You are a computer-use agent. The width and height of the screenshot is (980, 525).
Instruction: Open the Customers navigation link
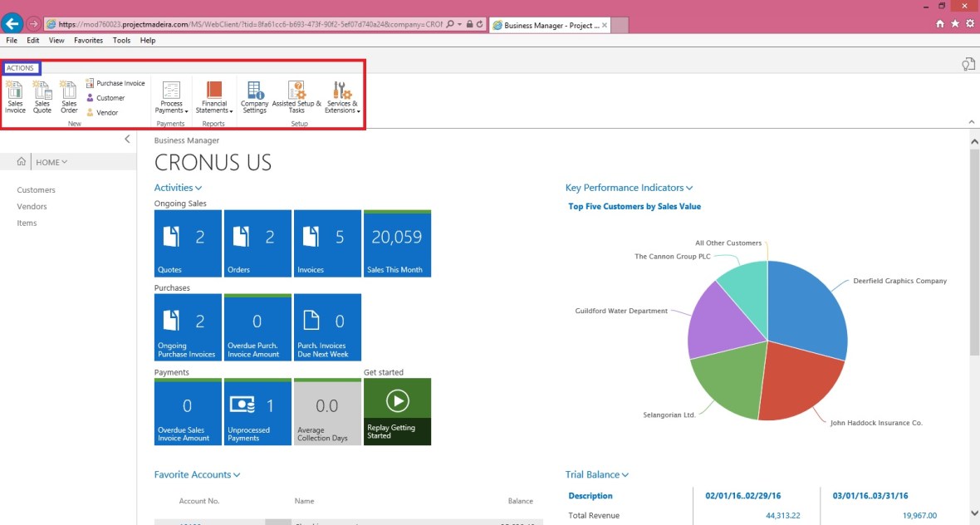[x=36, y=190]
